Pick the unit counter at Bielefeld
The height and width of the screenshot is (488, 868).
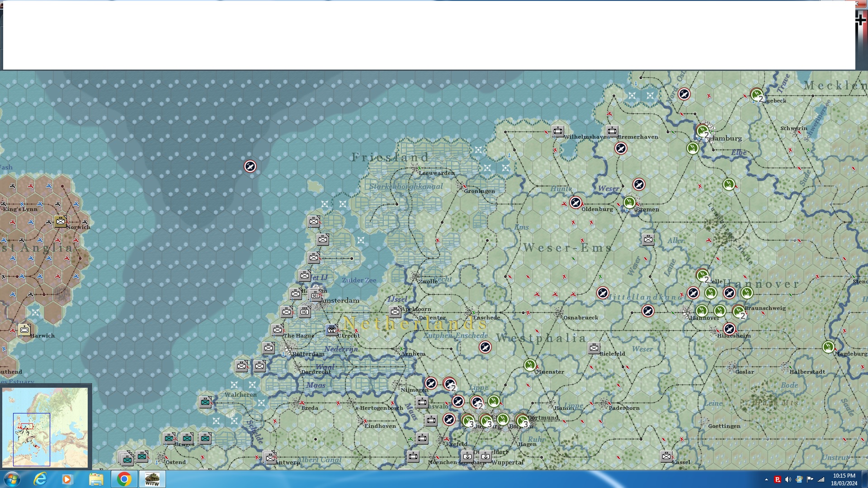point(594,347)
